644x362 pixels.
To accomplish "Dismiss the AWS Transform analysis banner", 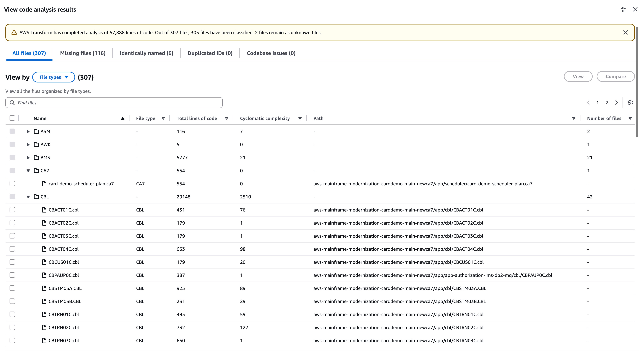I will tap(626, 32).
